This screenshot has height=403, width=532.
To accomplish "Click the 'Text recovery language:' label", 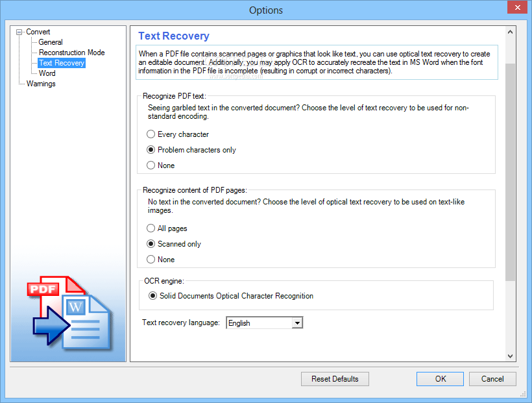I will point(181,323).
